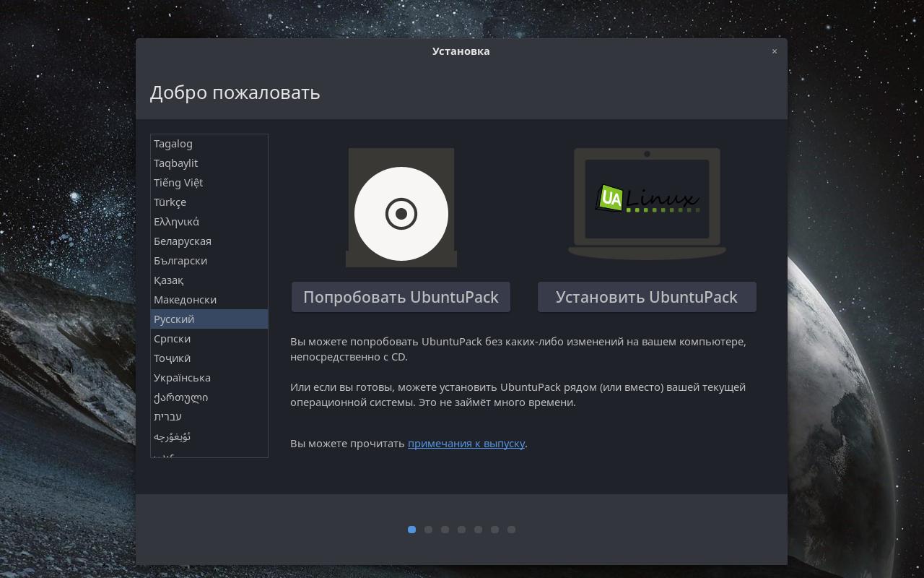Try UbuntuPack with the Попробовать UbuntuPack button
The height and width of the screenshot is (578, 924).
click(x=401, y=297)
